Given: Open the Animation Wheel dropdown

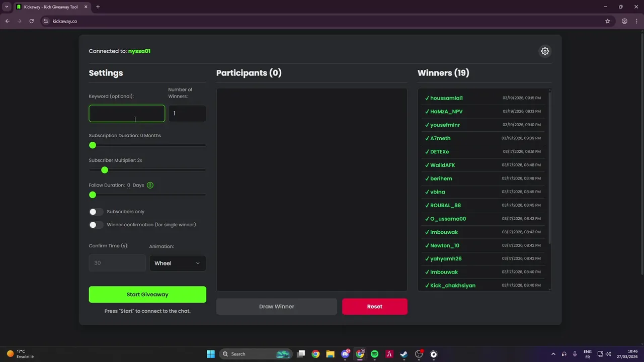Looking at the screenshot, I should [x=178, y=263].
